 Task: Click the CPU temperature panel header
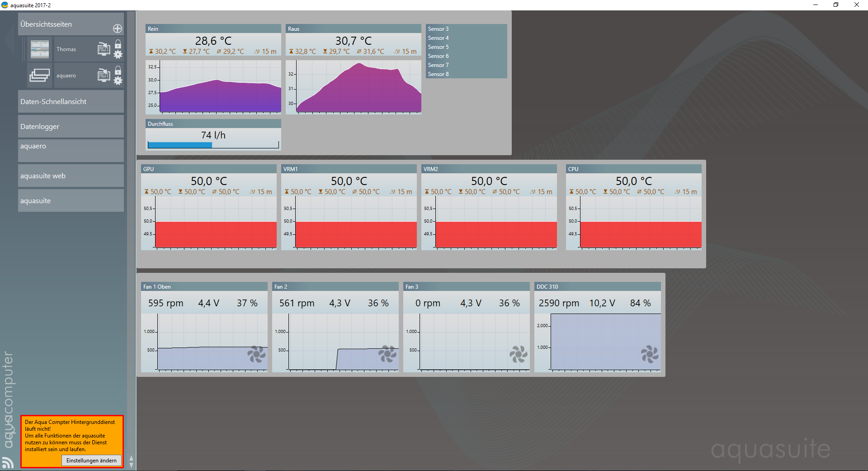[634, 169]
